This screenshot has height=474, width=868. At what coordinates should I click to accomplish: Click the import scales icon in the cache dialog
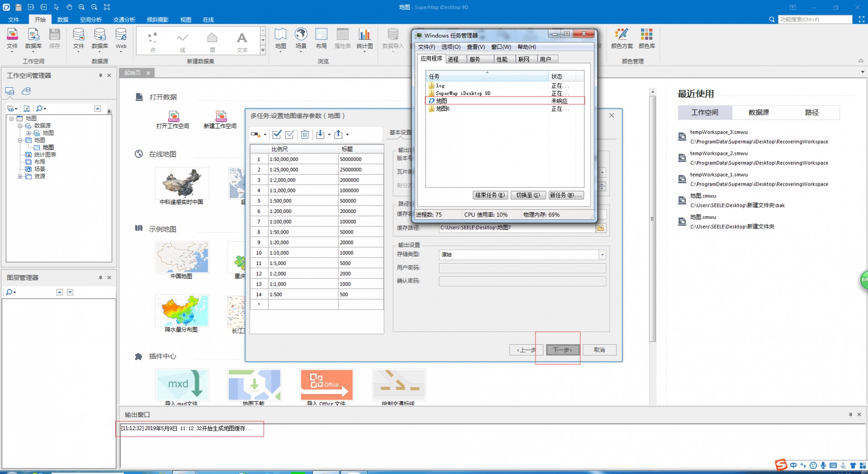[x=320, y=134]
